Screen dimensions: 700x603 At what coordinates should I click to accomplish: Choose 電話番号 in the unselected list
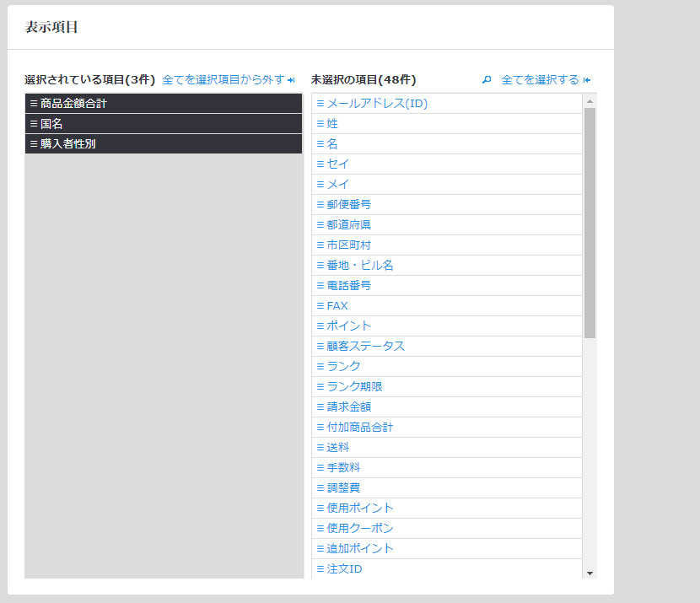point(349,286)
